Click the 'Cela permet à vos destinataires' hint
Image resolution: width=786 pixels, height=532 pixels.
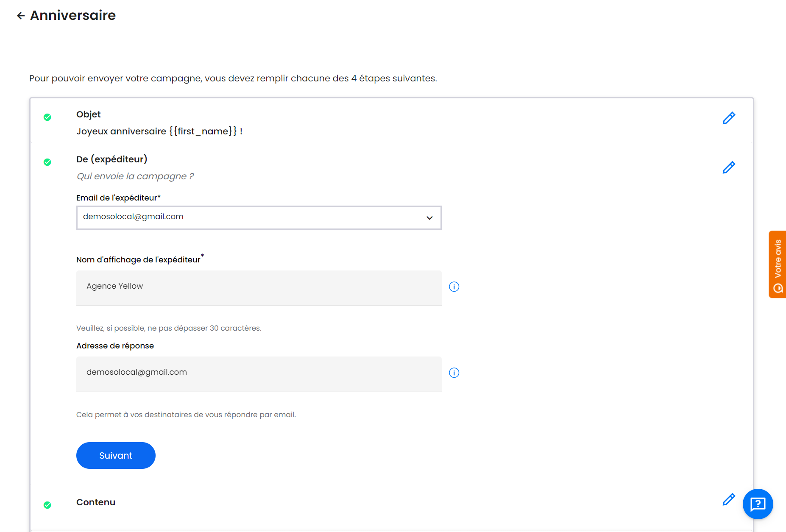coord(186,415)
